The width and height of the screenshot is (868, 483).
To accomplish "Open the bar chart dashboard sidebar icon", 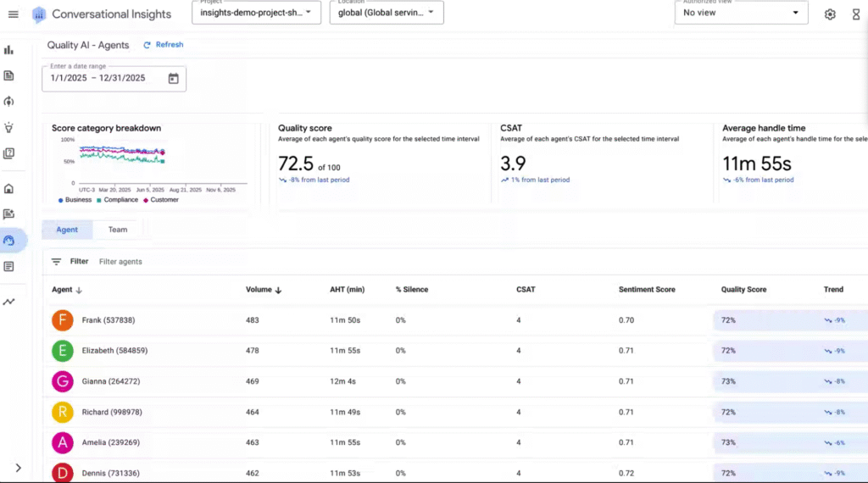I will pyautogui.click(x=8, y=50).
